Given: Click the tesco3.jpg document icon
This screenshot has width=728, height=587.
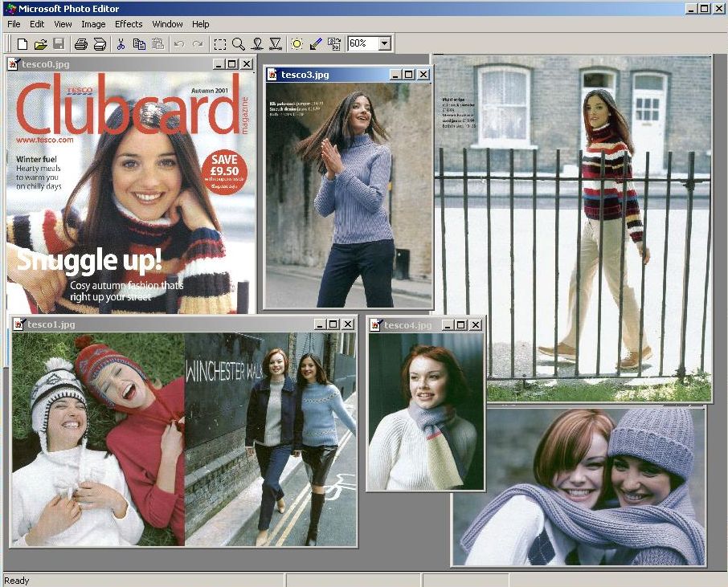Looking at the screenshot, I should (x=272, y=74).
